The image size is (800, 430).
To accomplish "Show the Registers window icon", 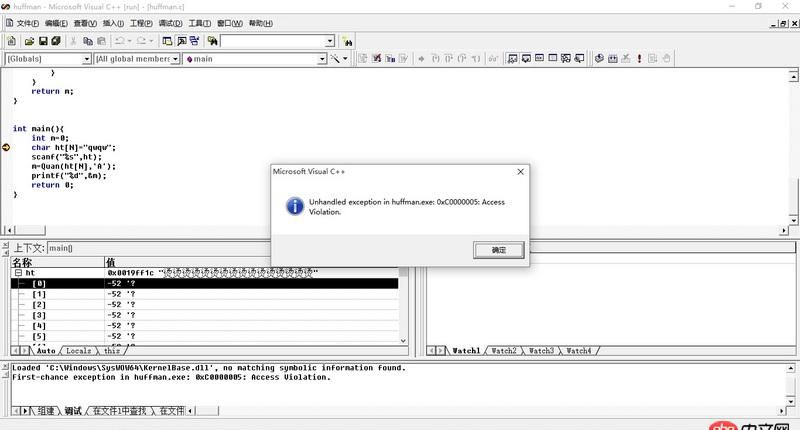I will [x=539, y=59].
